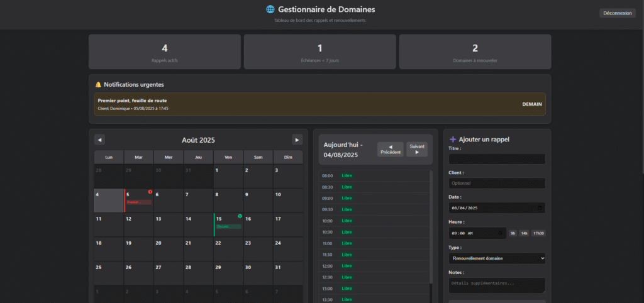This screenshot has width=644, height=303.
Task: Click the Notes textarea
Action: pyautogui.click(x=497, y=285)
